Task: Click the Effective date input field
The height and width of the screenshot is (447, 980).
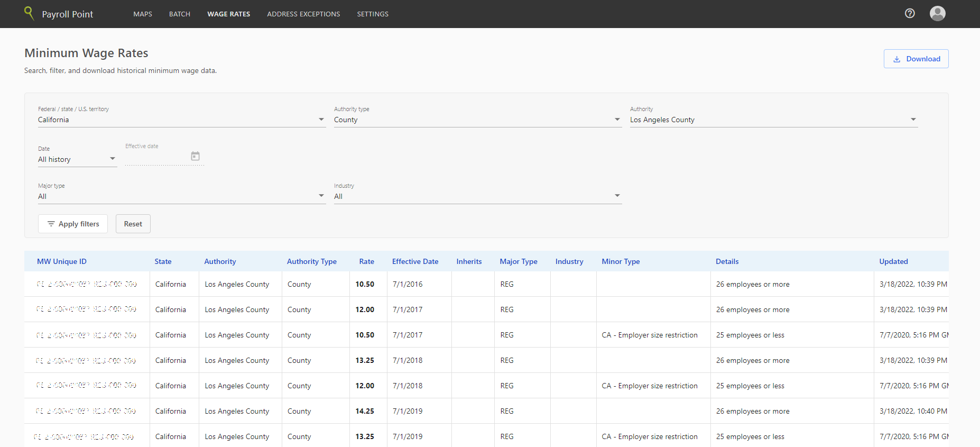Action: (x=156, y=158)
